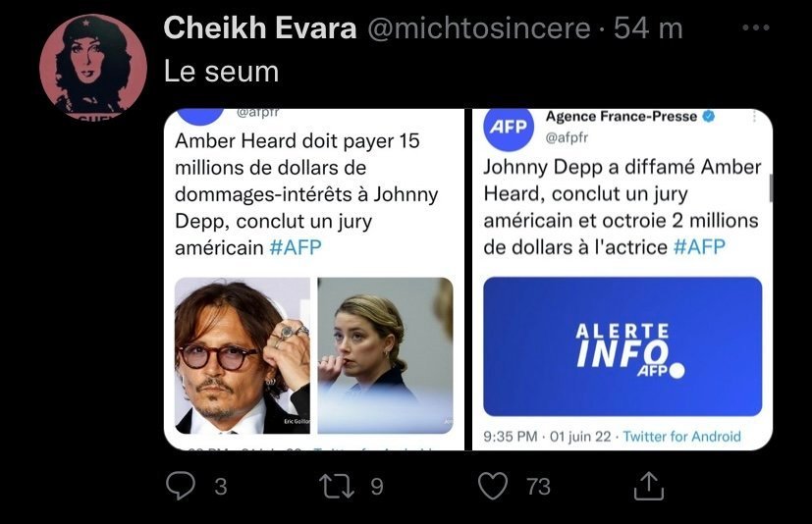Select the #AFP hashtag after "à l'actrice"
This screenshot has width=812, height=524.
(x=701, y=247)
